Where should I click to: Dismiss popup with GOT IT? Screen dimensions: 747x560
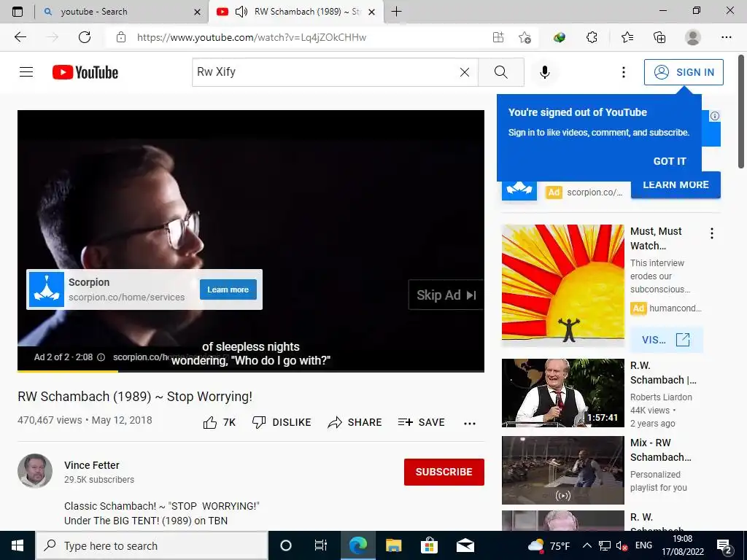point(670,161)
